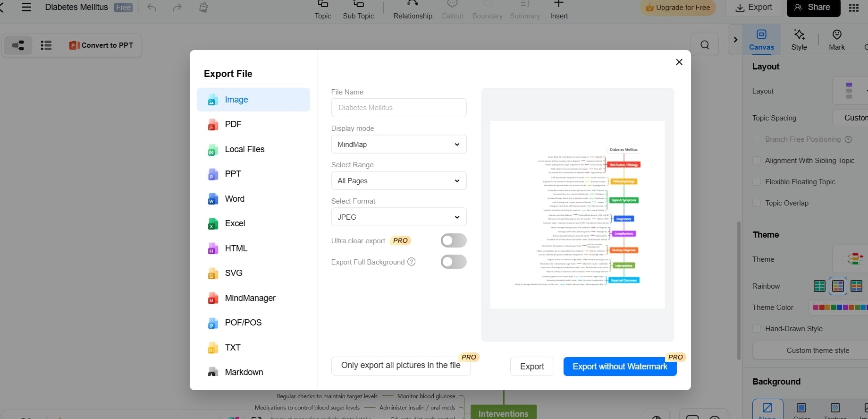Open the Insert menu
This screenshot has height=419, width=868.
pyautogui.click(x=559, y=10)
